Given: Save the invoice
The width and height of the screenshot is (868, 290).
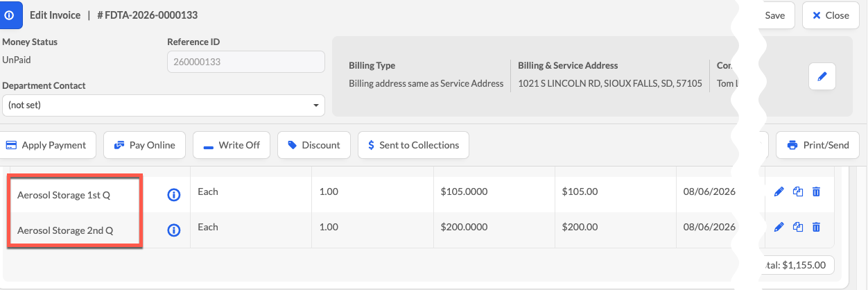Looking at the screenshot, I should click(x=774, y=15).
